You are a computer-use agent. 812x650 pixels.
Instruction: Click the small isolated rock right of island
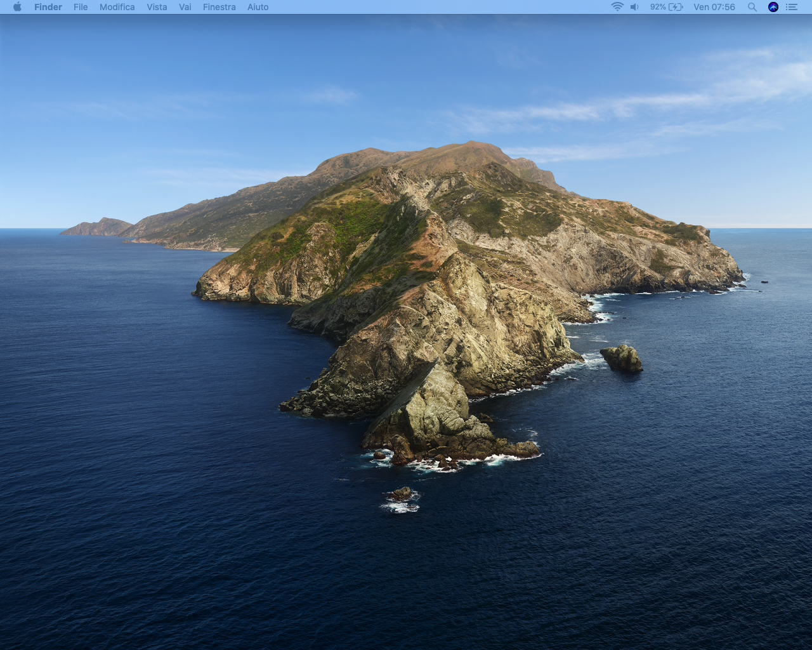[x=622, y=359]
